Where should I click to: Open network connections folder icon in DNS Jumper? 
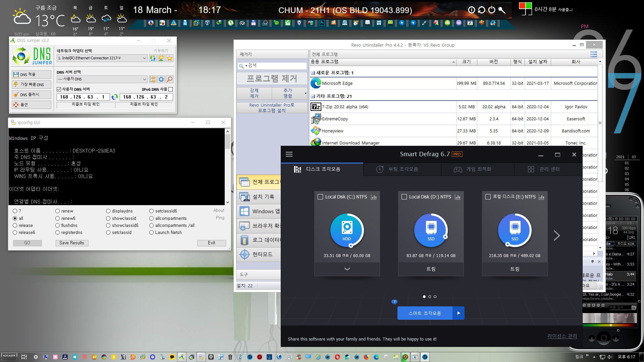click(x=161, y=58)
